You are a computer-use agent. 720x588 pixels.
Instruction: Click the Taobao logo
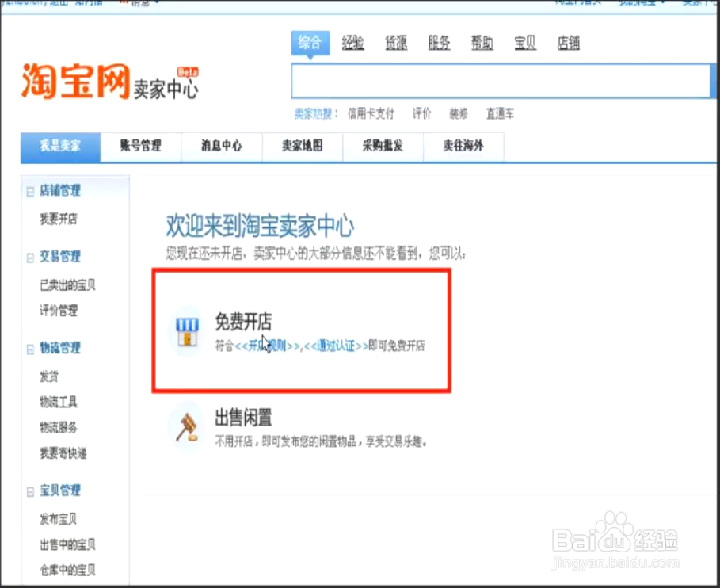click(x=76, y=82)
